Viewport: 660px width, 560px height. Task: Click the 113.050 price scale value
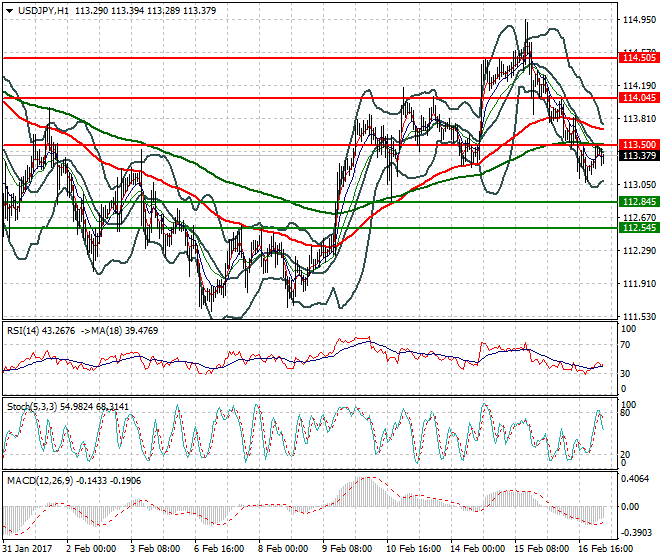[639, 184]
